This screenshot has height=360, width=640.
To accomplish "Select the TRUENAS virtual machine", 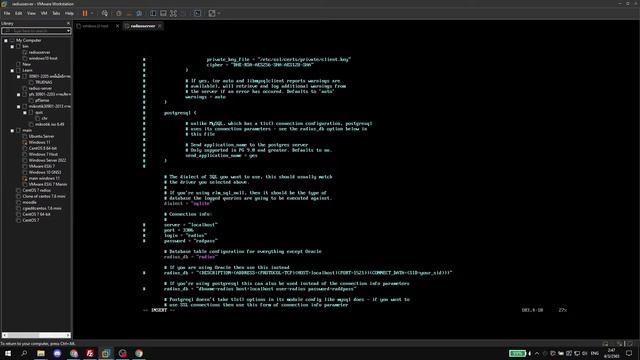I will [43, 82].
